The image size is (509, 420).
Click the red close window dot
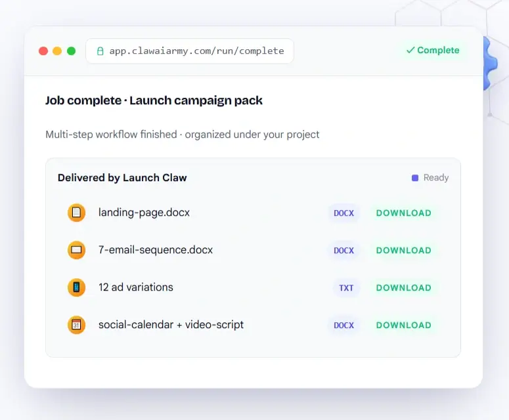pos(43,51)
